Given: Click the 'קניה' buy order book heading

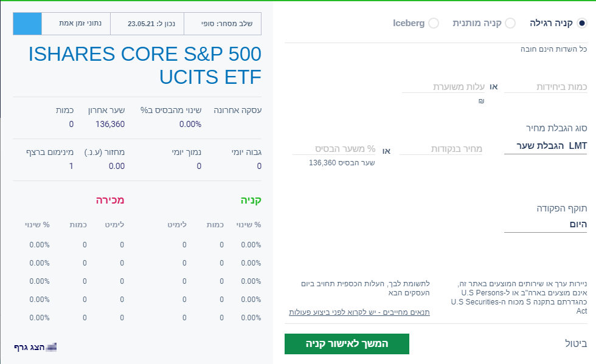Looking at the screenshot, I should (250, 201).
